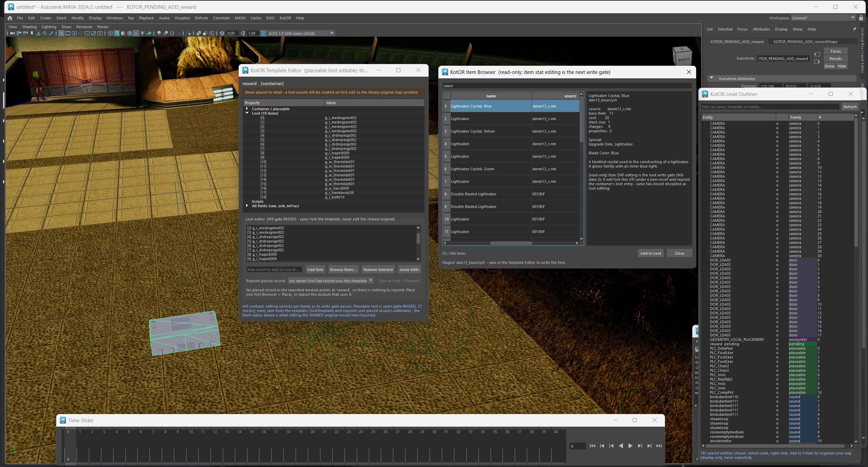
Task: Click the Undo Edits button
Action: (409, 270)
